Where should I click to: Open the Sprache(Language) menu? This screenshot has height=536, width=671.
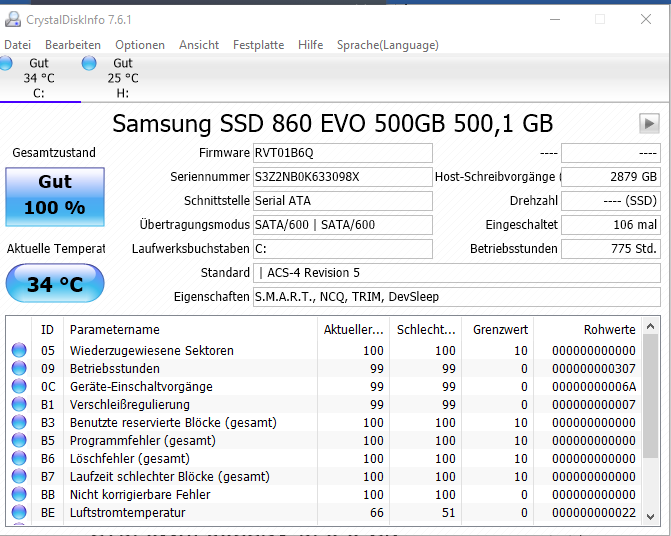[x=388, y=45]
